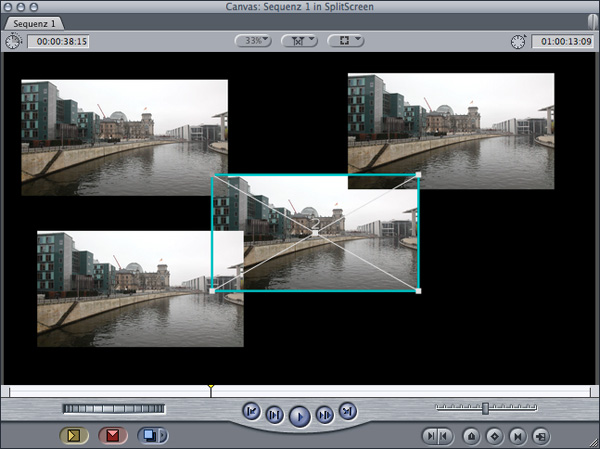600x449 pixels.
Task: Jump to next edit point
Action: pyautogui.click(x=347, y=410)
